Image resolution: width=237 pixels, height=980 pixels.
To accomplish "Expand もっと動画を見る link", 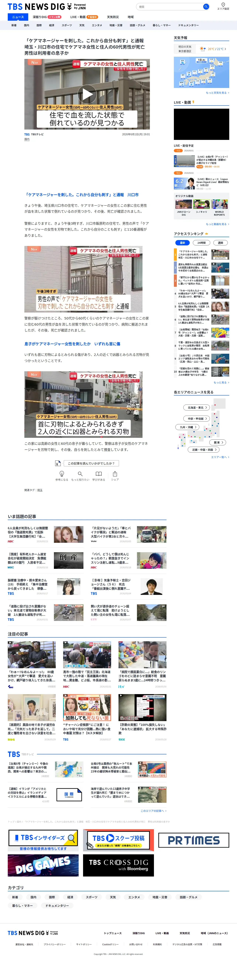I will (x=217, y=224).
